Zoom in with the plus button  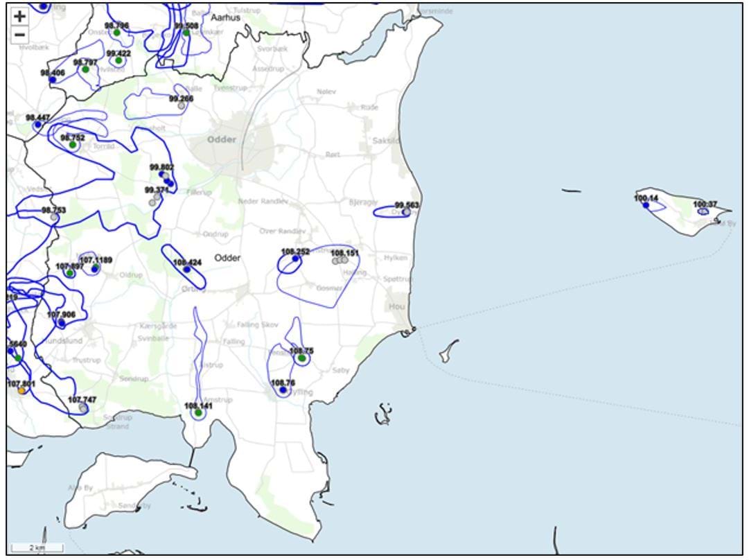pyautogui.click(x=19, y=16)
